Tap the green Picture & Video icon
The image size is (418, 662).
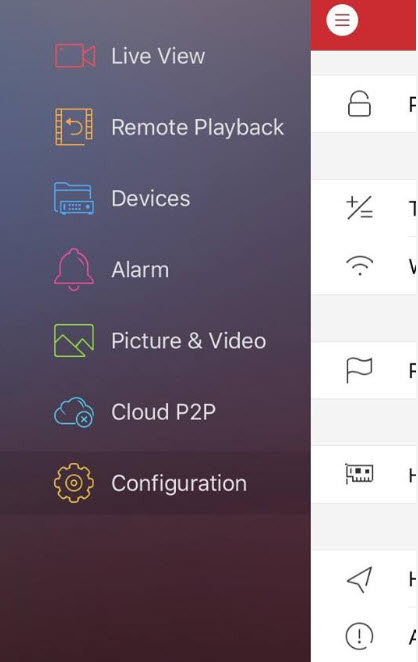[x=74, y=340]
